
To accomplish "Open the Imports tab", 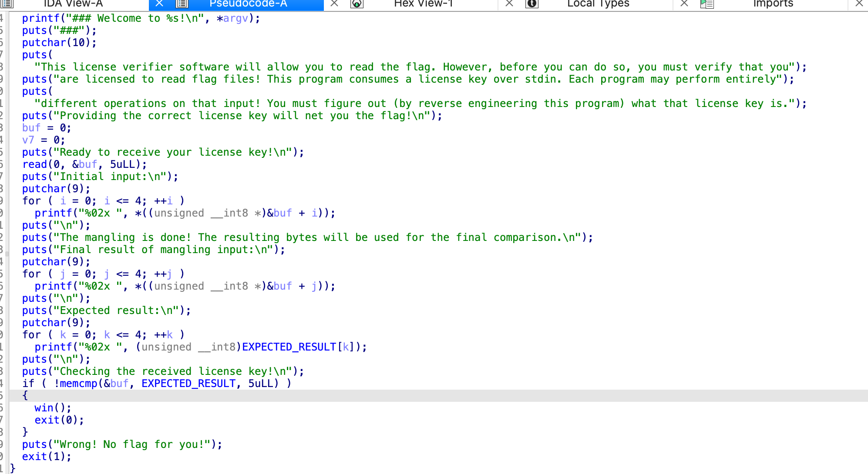I will pyautogui.click(x=773, y=3).
